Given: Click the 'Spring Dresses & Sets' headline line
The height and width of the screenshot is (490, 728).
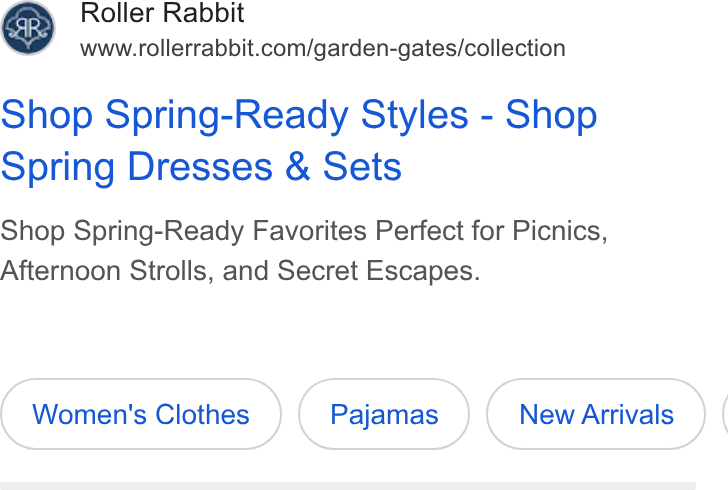Looking at the screenshot, I should tap(201, 167).
